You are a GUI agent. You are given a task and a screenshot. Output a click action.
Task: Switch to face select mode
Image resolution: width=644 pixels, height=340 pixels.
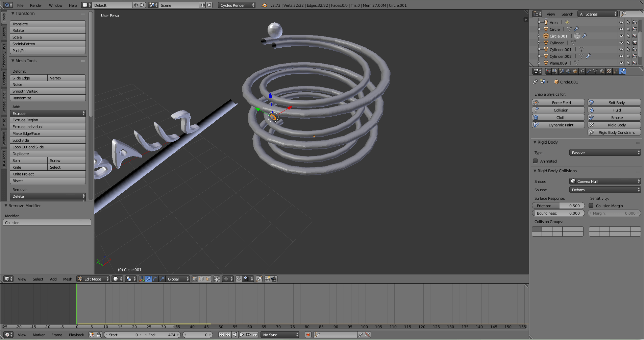tap(208, 279)
